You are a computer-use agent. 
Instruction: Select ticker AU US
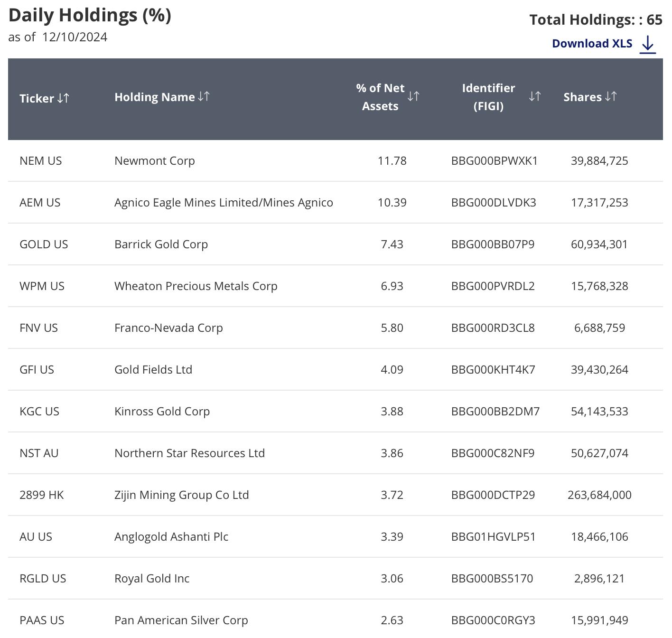tap(36, 536)
